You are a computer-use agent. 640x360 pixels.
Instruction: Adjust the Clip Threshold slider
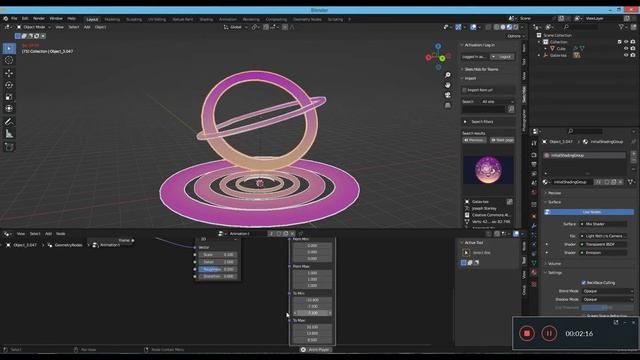tap(607, 307)
